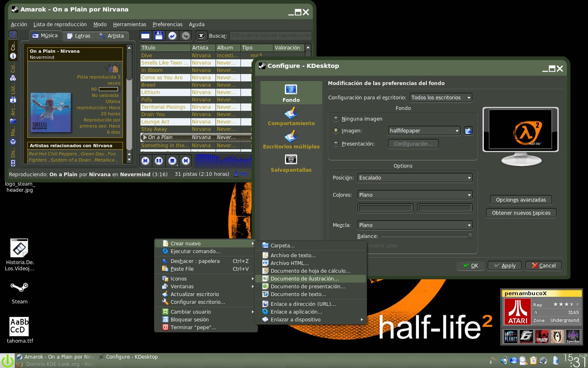
Task: Browse for wallpaper image file icon
Action: (468, 131)
